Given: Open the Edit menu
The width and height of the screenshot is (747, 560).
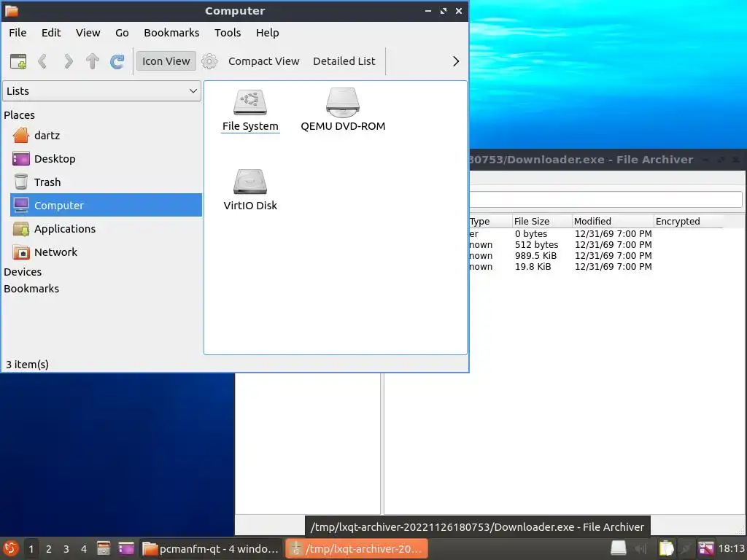Looking at the screenshot, I should pyautogui.click(x=51, y=33).
